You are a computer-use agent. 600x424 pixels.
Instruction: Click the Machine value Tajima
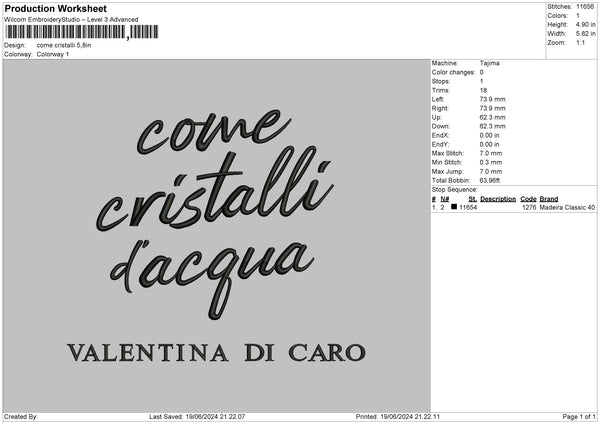tap(489, 63)
